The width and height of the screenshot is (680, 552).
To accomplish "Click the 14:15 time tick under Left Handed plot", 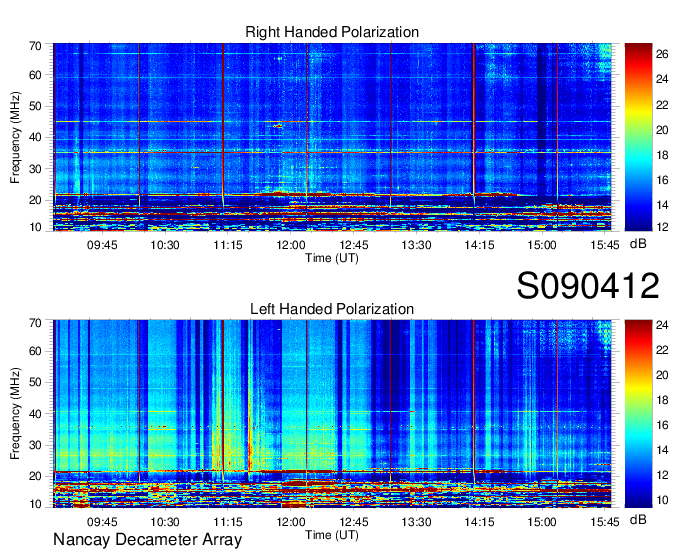I will 479,522.
